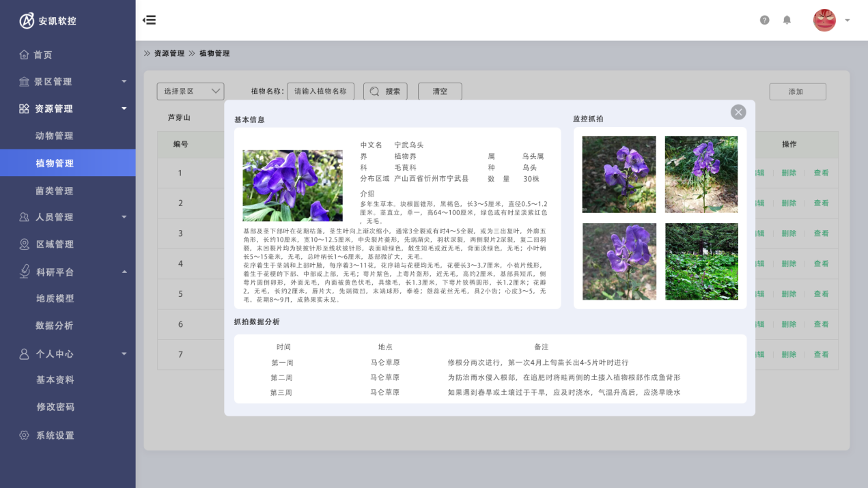Click 查看 link in row 1
This screenshot has height=488, width=868.
tap(820, 173)
